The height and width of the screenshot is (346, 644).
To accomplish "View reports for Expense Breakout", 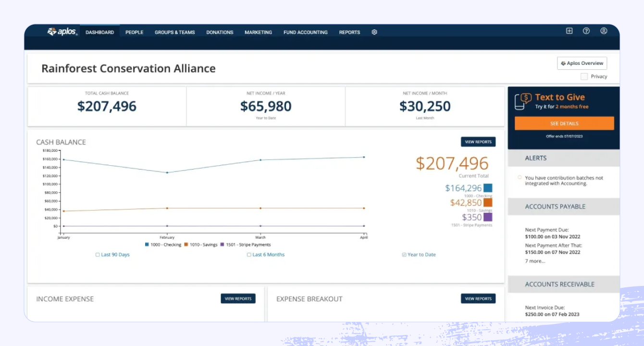I will (478, 298).
